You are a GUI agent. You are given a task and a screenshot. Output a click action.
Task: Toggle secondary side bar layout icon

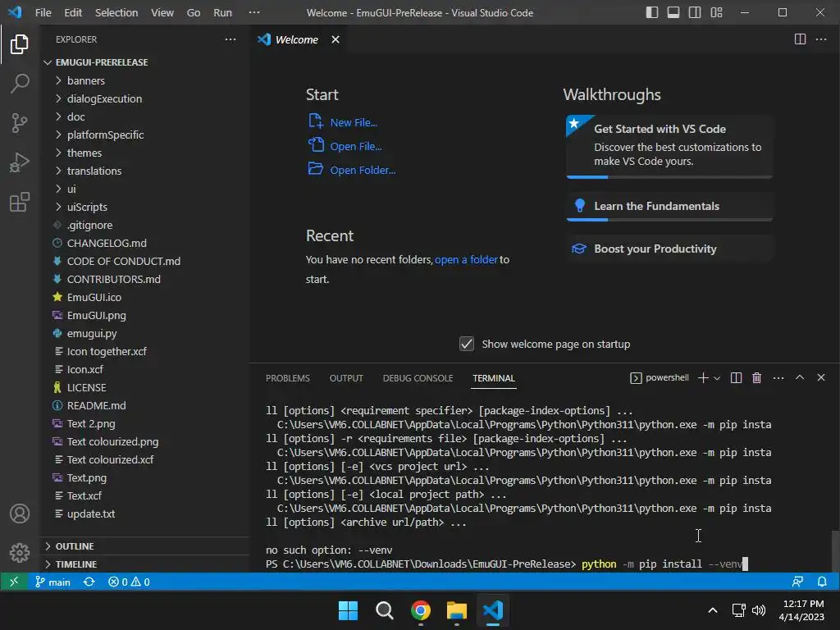point(695,12)
